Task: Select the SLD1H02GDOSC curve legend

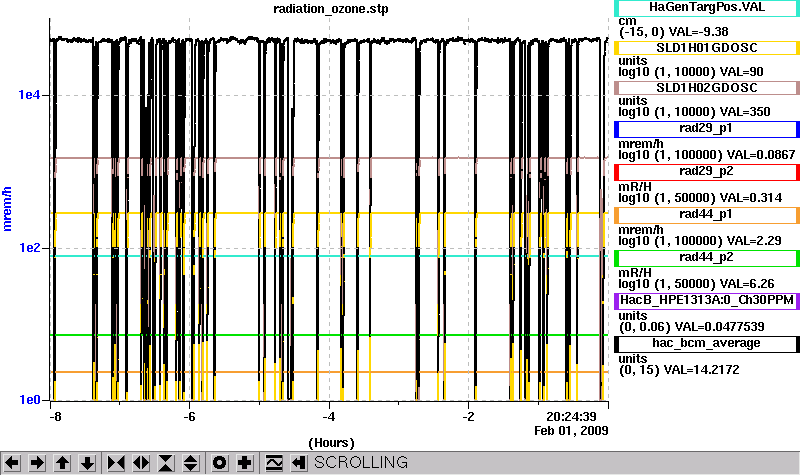Action: 707,88
